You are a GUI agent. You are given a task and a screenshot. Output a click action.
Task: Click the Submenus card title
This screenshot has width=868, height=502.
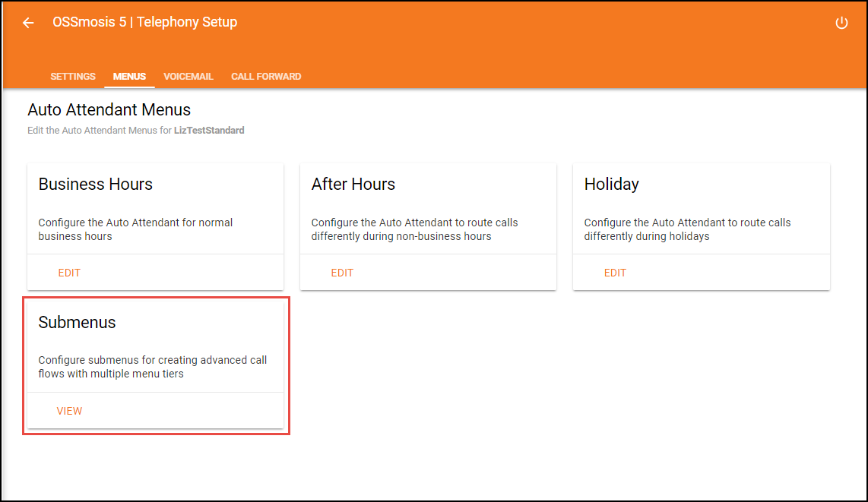[78, 323]
